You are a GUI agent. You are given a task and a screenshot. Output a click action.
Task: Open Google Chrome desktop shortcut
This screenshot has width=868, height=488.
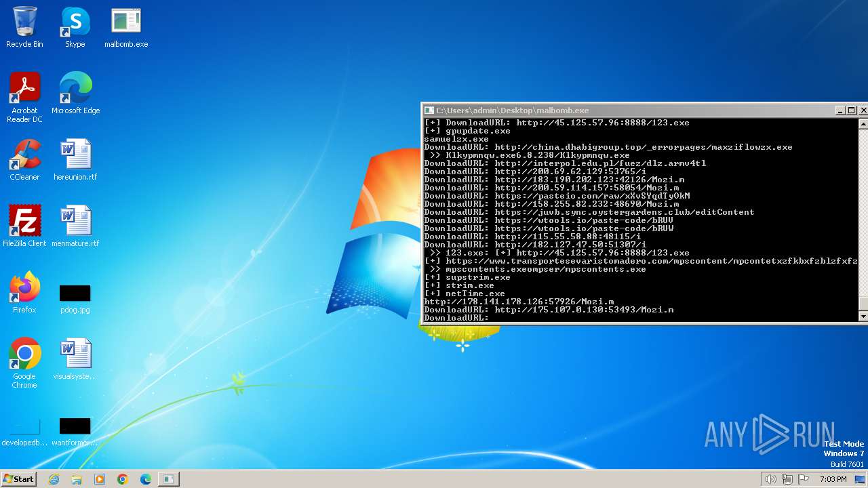click(x=24, y=363)
